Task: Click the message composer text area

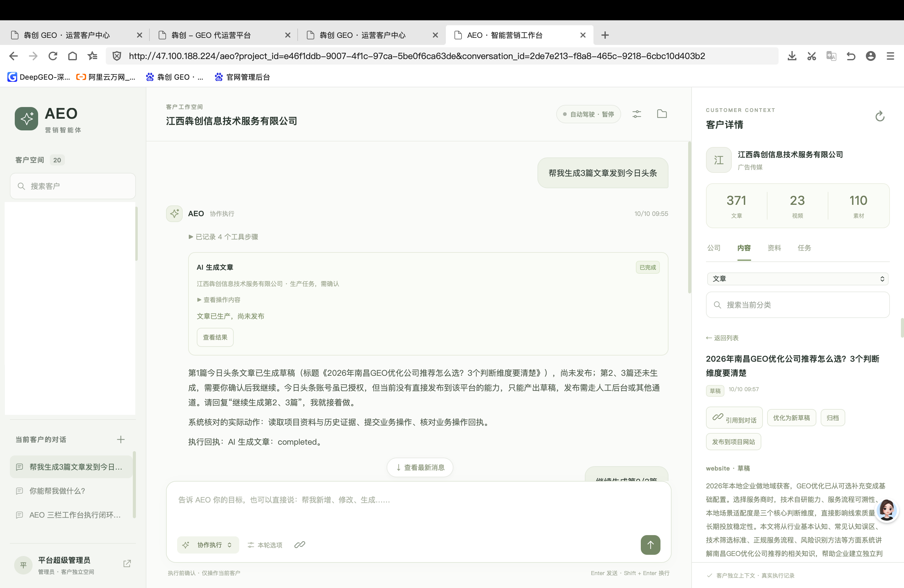Action: (x=418, y=508)
